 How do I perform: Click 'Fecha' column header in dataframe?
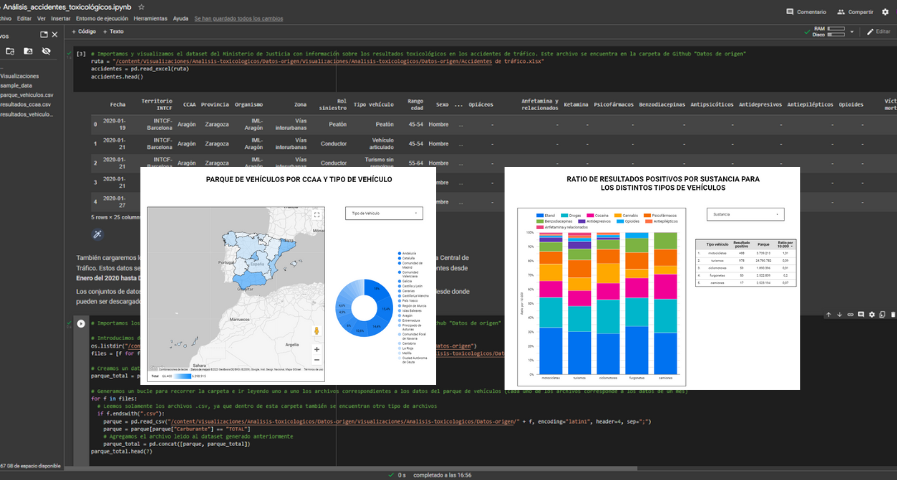click(118, 105)
